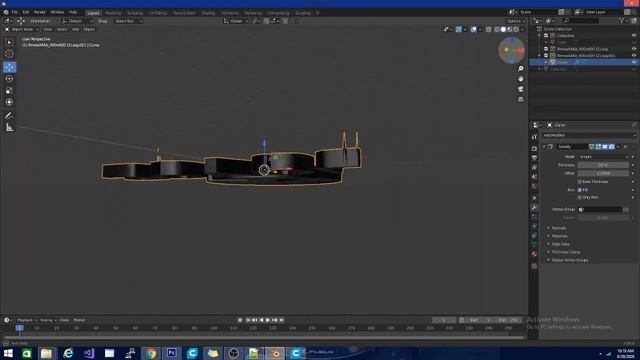Image resolution: width=640 pixels, height=360 pixels.
Task: Click the solidify Thickness value field
Action: [603, 165]
